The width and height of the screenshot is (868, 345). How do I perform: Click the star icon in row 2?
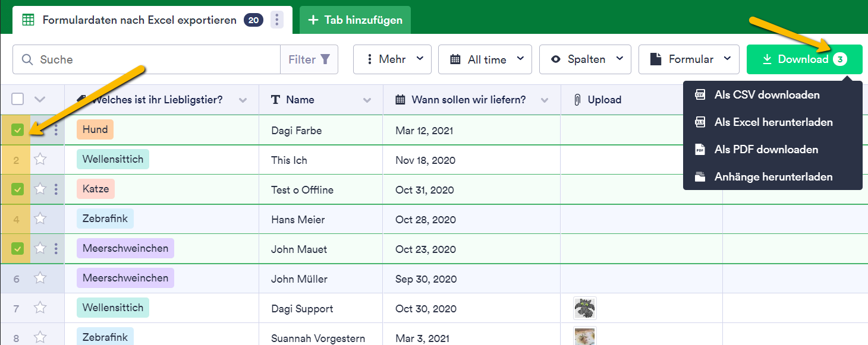(x=40, y=160)
